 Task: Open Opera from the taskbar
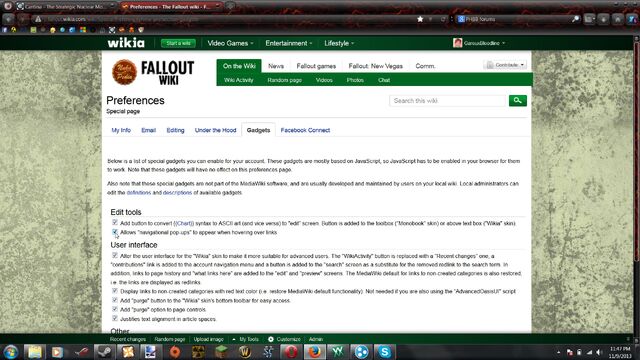coord(291,352)
